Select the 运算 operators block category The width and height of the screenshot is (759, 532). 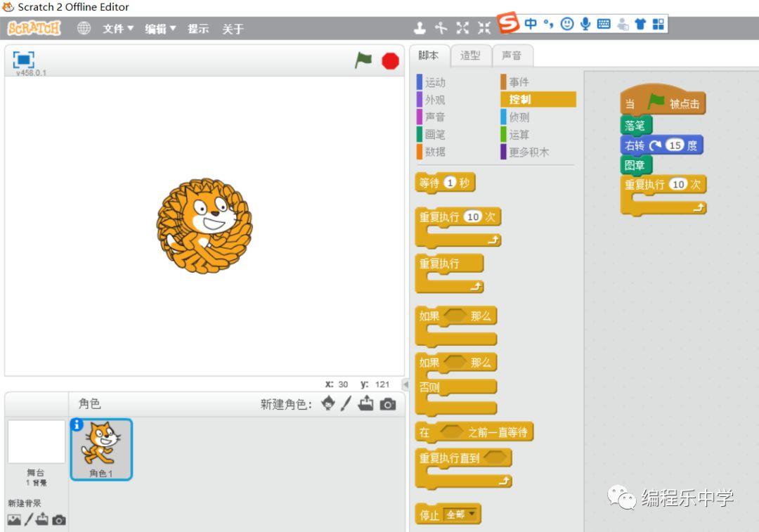tap(519, 134)
